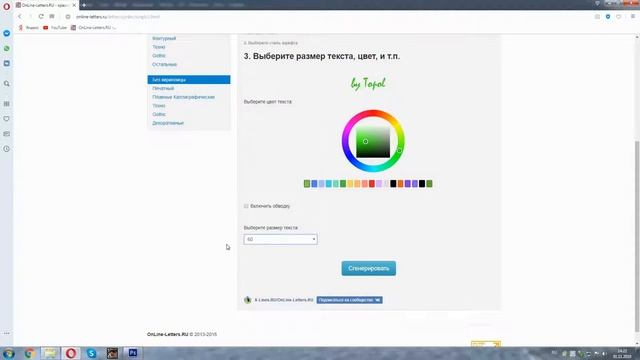640x360 pixels.
Task: Open the three-dots sidebar setup menu
Action: [x=7, y=333]
